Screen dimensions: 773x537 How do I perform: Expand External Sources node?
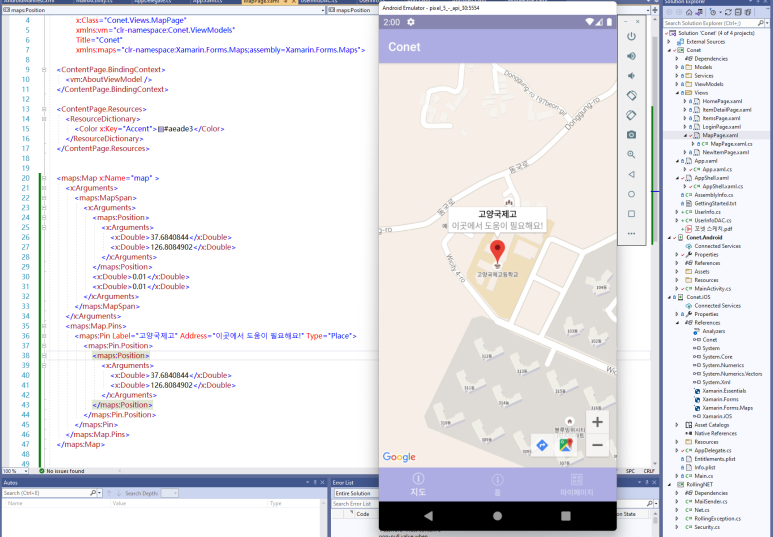[669, 42]
